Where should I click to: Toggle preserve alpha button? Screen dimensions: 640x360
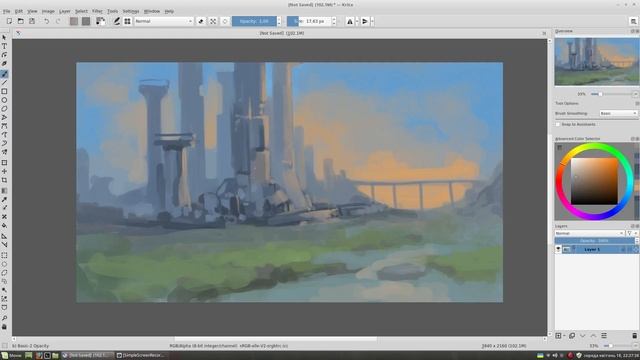[213, 21]
